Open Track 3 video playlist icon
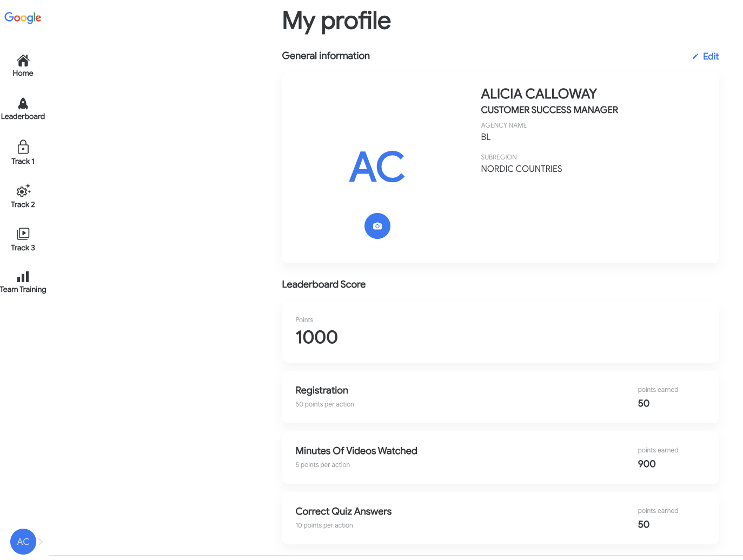 (23, 234)
